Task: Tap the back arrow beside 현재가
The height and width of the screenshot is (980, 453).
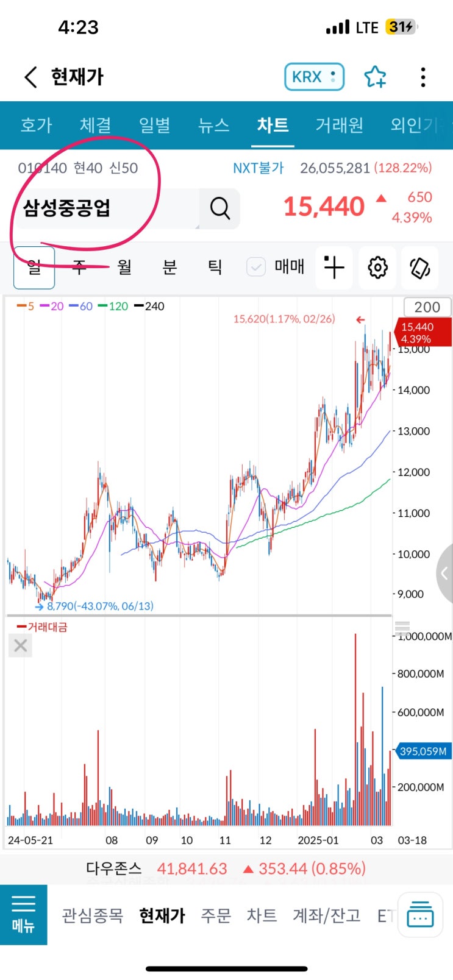Action: 30,77
